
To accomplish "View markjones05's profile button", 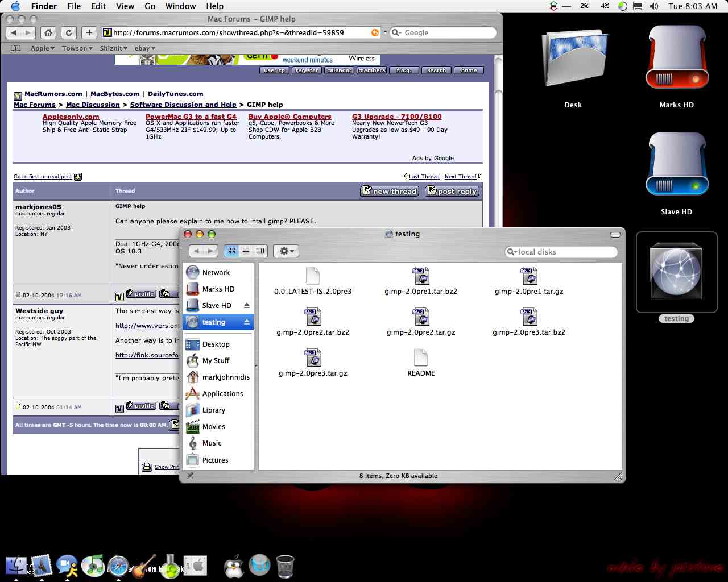I will (141, 294).
